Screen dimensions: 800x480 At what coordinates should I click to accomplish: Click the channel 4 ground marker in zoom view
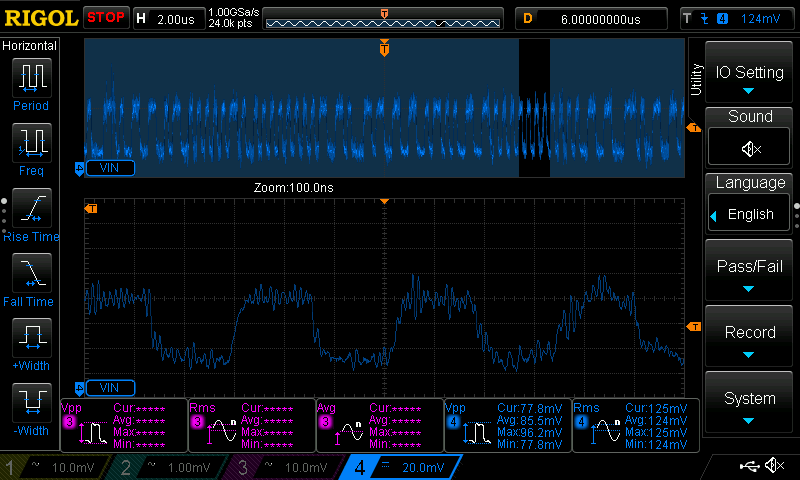[79, 389]
